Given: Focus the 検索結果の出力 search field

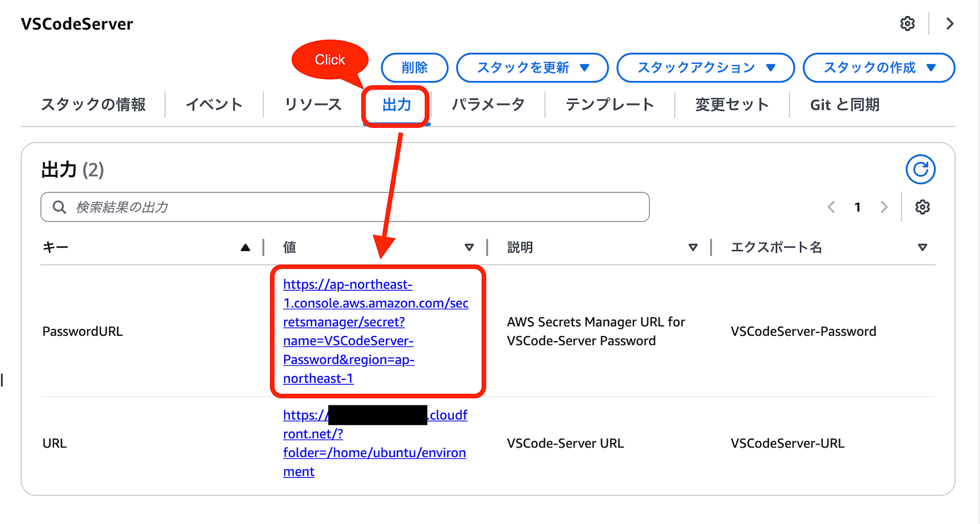Looking at the screenshot, I should coord(345,207).
